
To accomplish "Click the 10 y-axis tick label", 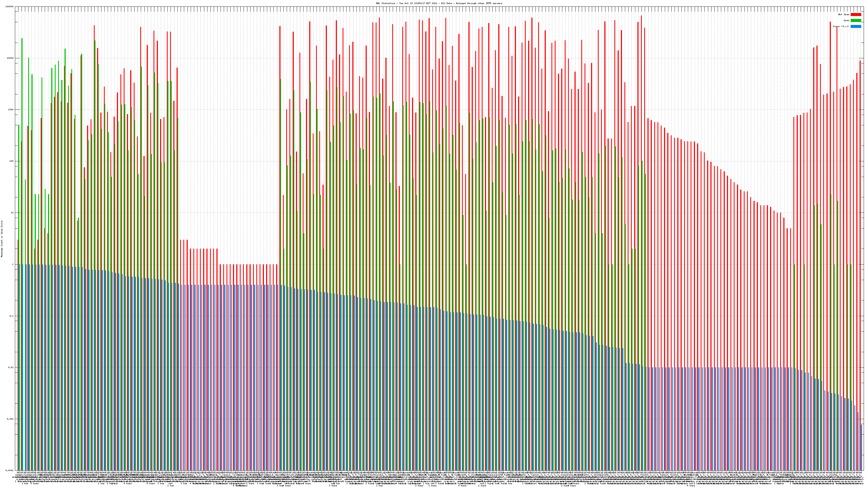I will tap(12, 213).
